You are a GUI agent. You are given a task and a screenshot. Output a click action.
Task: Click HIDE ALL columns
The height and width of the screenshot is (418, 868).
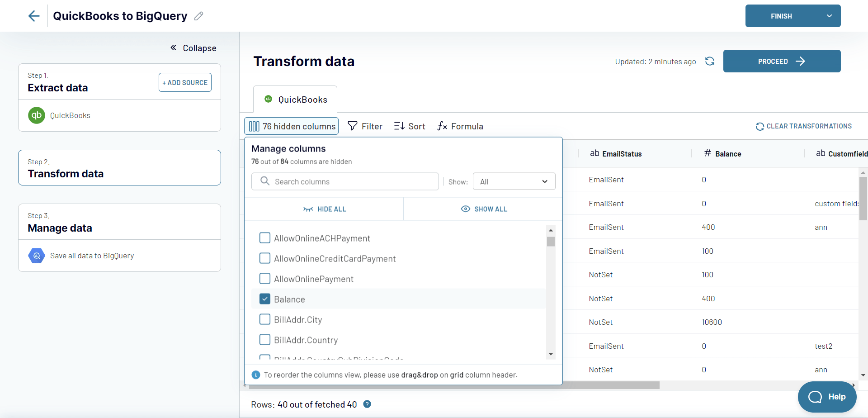[324, 209]
